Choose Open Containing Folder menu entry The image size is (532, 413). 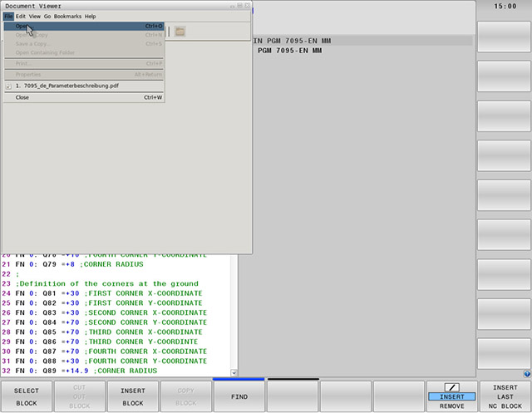click(84, 52)
